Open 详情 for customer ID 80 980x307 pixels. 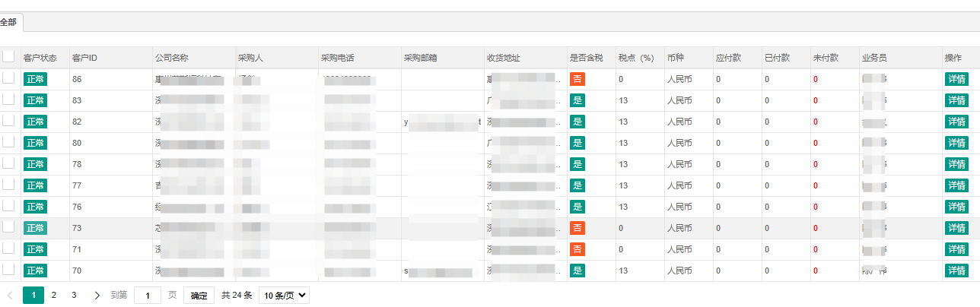956,143
